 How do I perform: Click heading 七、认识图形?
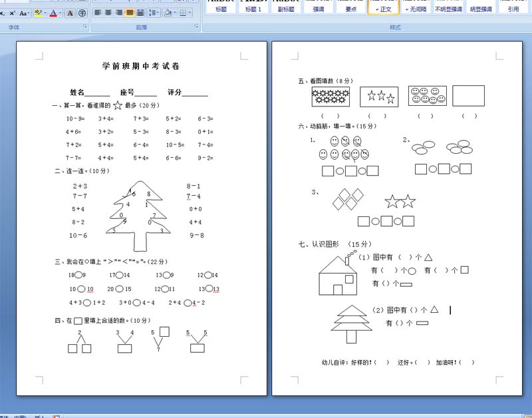(x=335, y=244)
